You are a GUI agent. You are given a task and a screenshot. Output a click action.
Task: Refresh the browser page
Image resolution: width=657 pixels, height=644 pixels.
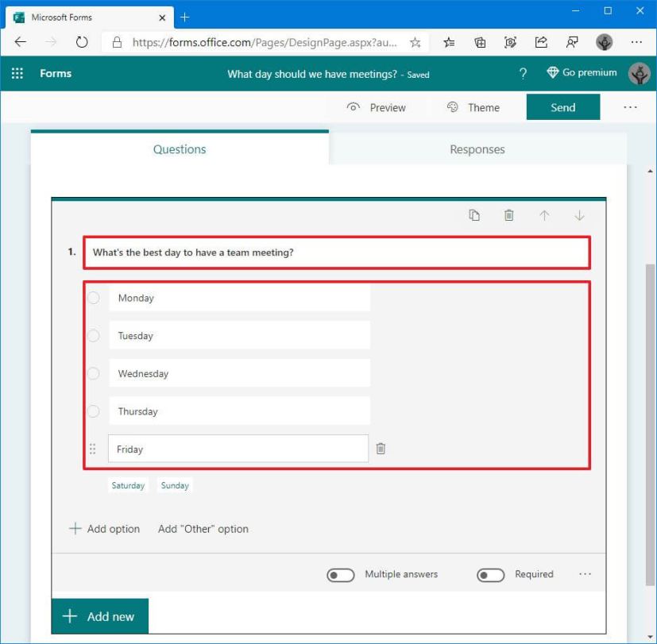[x=82, y=42]
